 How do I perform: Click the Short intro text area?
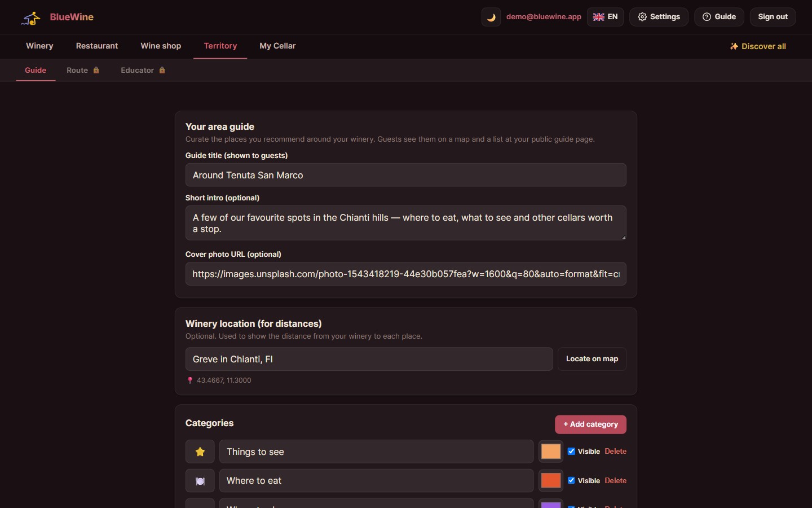click(406, 223)
